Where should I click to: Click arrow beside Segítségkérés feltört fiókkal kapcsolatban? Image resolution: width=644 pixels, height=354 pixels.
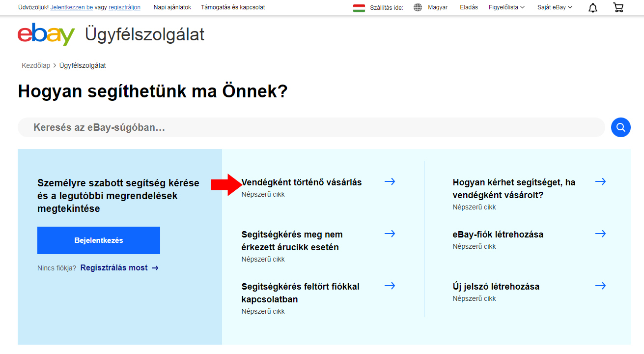click(x=390, y=286)
